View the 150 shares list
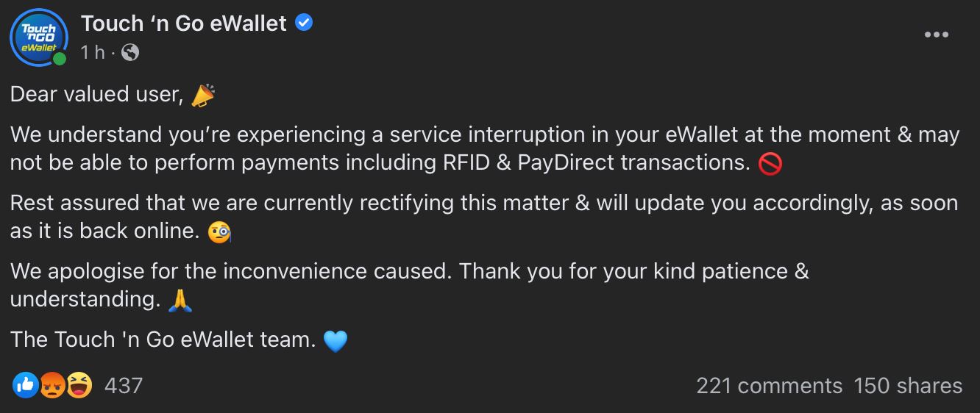 [908, 386]
